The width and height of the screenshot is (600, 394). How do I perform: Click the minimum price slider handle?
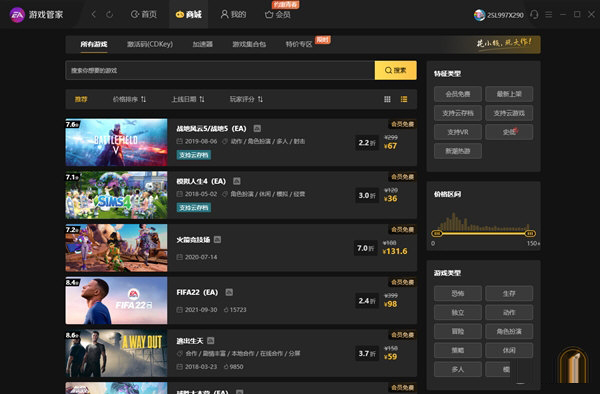pyautogui.click(x=437, y=233)
